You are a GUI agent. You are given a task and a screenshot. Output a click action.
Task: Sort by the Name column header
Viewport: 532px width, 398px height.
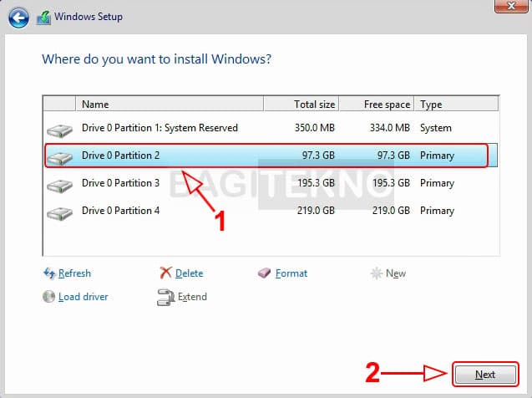pos(170,104)
